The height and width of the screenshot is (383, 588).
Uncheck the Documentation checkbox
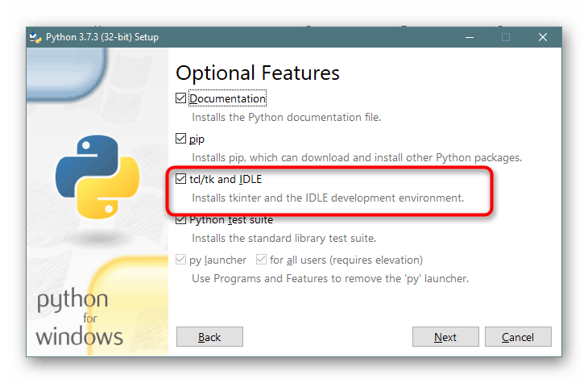tap(180, 98)
